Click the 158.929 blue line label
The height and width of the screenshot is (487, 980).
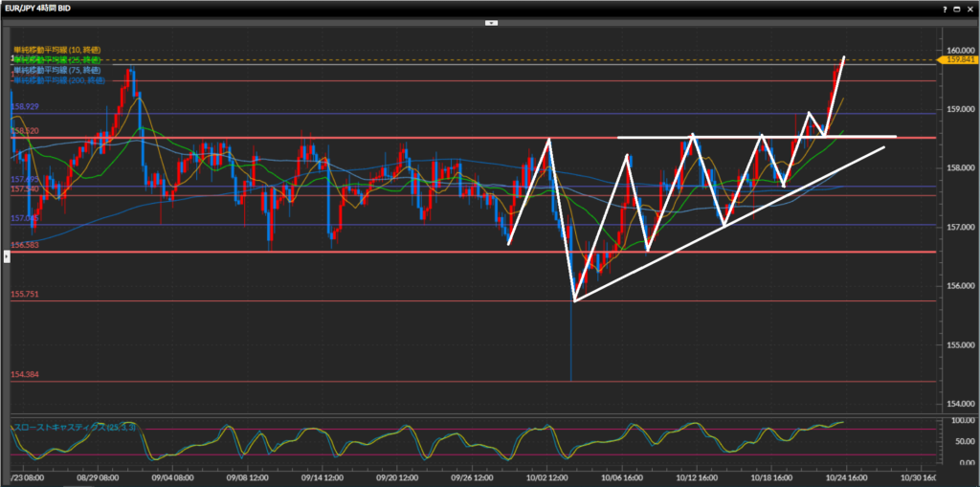25,106
